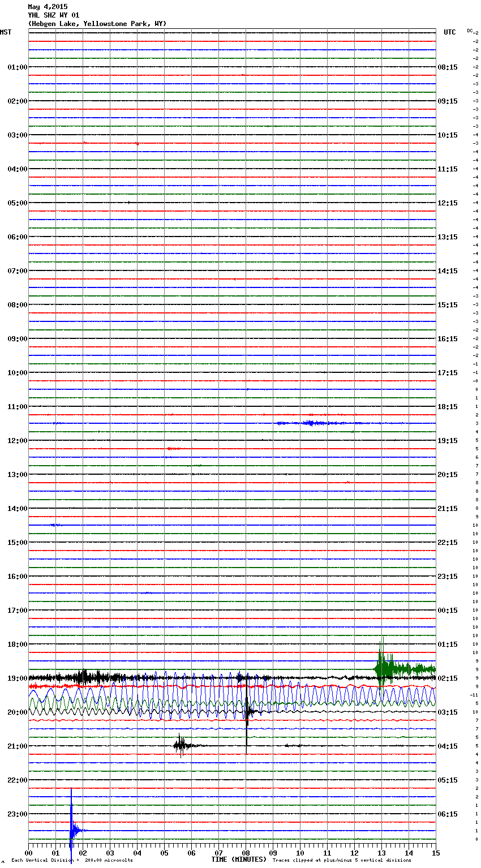The height and width of the screenshot is (868, 481).
Task: Select the 17:00 MST row label
Action: pos(18,611)
